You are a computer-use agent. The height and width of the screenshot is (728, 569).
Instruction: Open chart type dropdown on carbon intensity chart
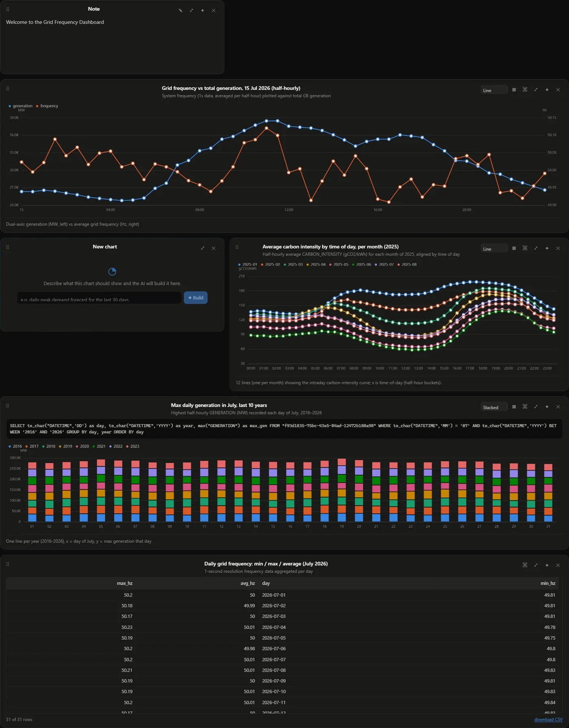494,248
